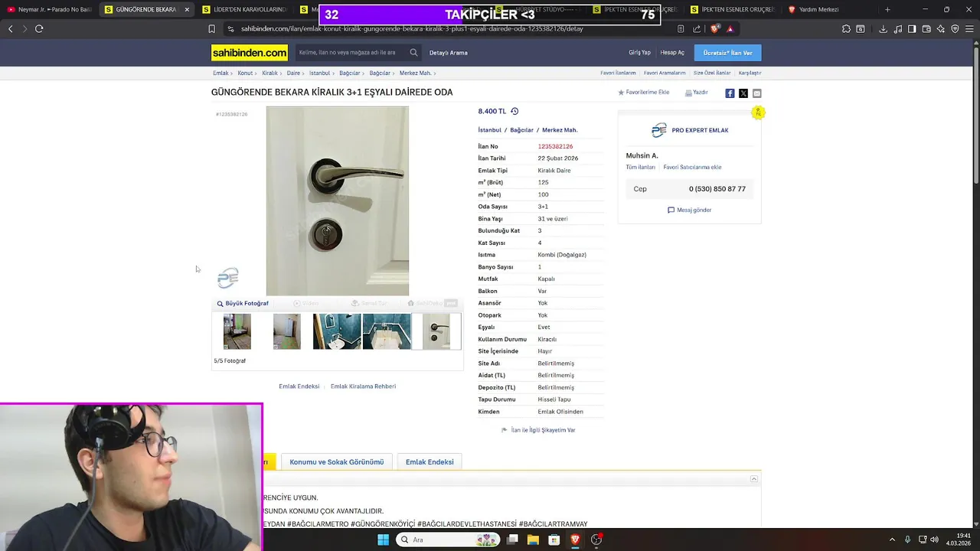Open Brave Rewards triangle icon
980x551 pixels.
(x=730, y=29)
